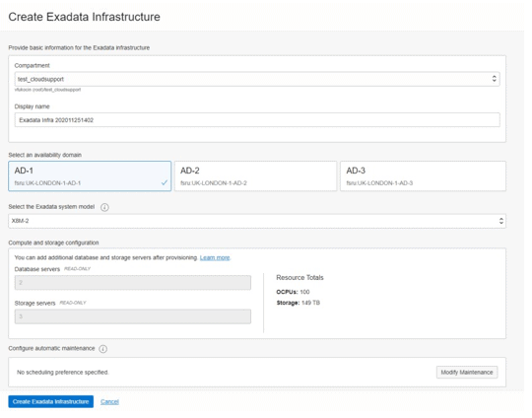Viewport: 532px width, 418px height.
Task: Cancel the infrastructure creation
Action: click(109, 401)
